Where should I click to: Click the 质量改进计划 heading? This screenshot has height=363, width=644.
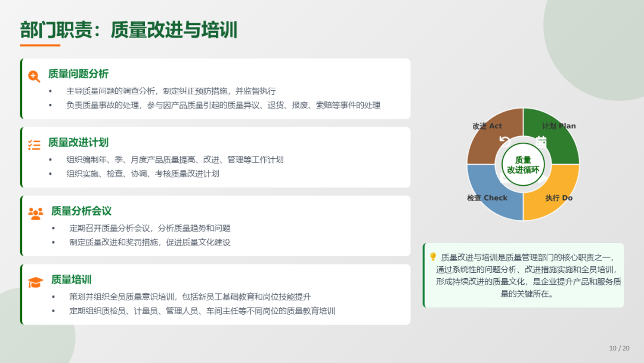pyautogui.click(x=78, y=143)
